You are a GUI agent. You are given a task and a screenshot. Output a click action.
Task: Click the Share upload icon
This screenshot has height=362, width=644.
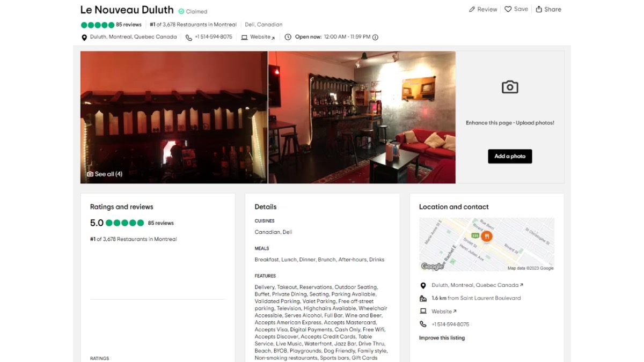tap(539, 9)
